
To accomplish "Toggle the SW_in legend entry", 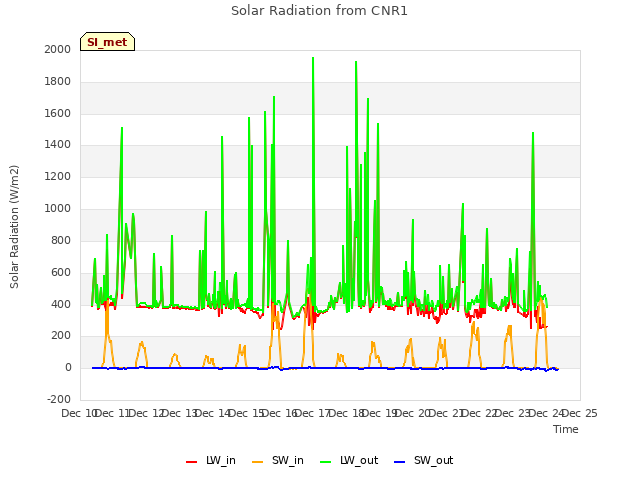I will (x=278, y=460).
